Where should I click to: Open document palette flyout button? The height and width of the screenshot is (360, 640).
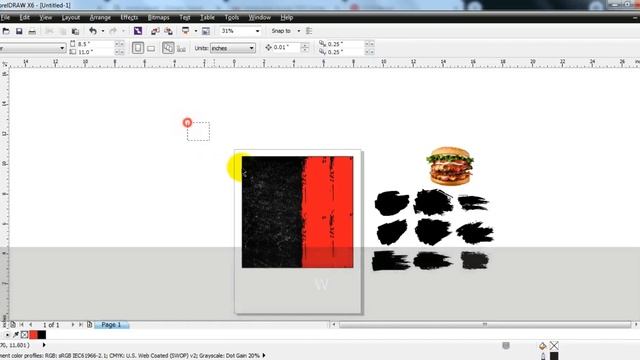click(x=7, y=335)
